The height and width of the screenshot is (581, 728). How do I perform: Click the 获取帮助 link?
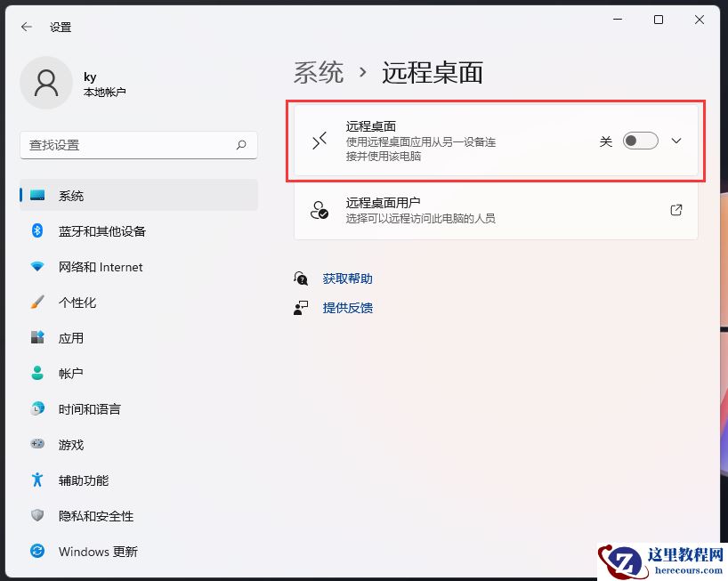point(347,278)
